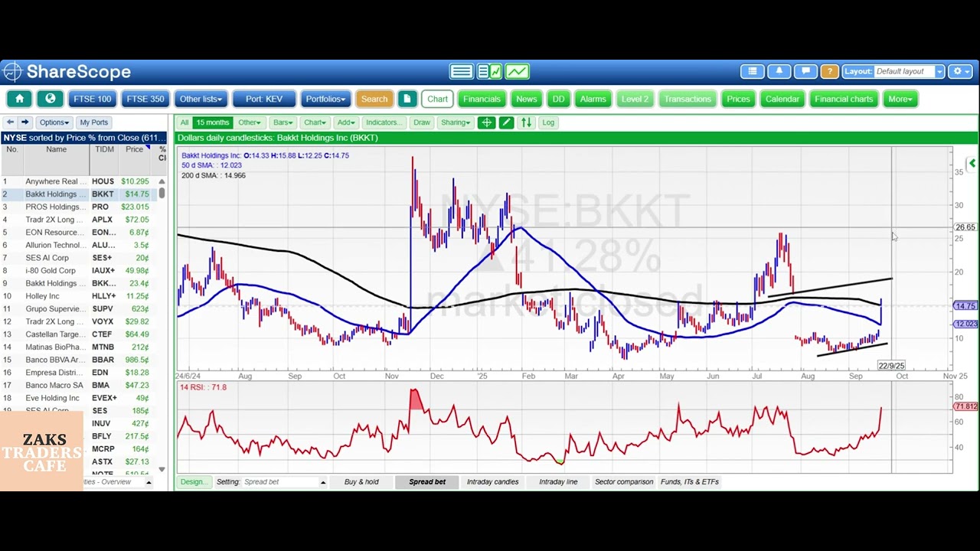Screen dimensions: 980x551
Task: Click the My Ports button
Action: pos(94,122)
